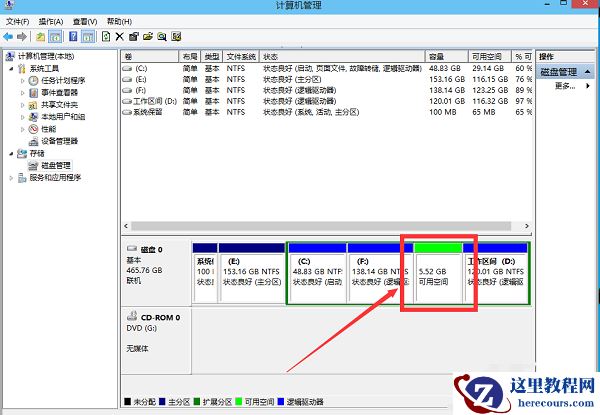The image size is (600, 415).
Task: Click the black X Delete toolbar icon
Action: coord(119,37)
